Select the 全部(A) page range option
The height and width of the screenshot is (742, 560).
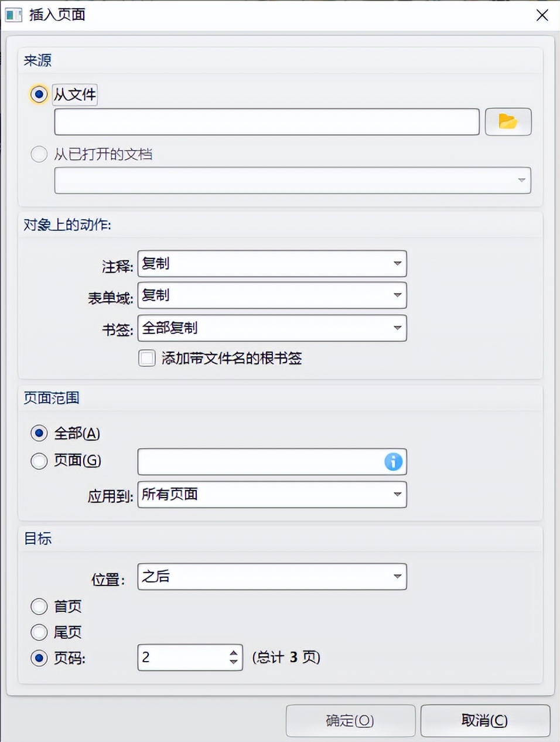(x=39, y=433)
